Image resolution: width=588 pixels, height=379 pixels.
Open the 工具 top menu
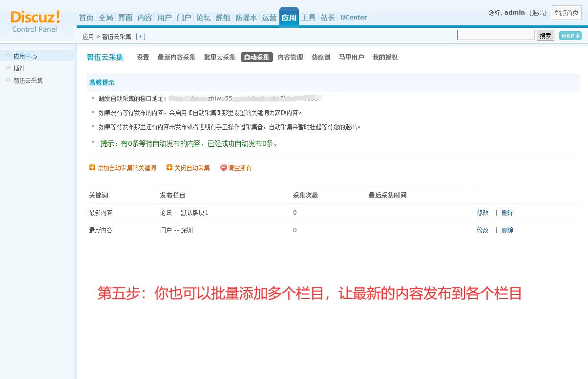[308, 18]
